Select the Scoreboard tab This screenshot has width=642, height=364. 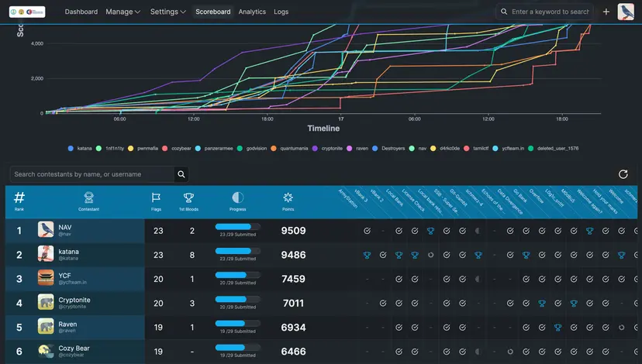tap(213, 12)
